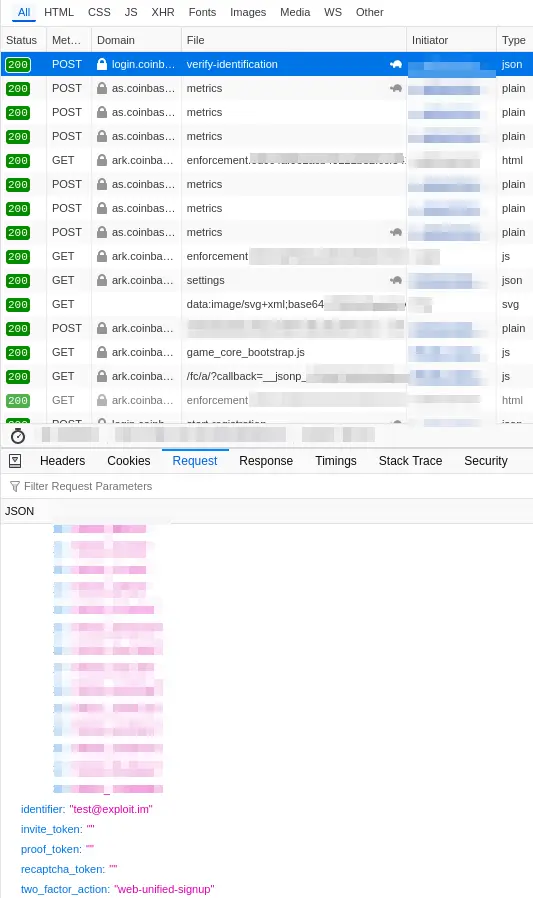Filter requests by XHR

click(x=163, y=12)
